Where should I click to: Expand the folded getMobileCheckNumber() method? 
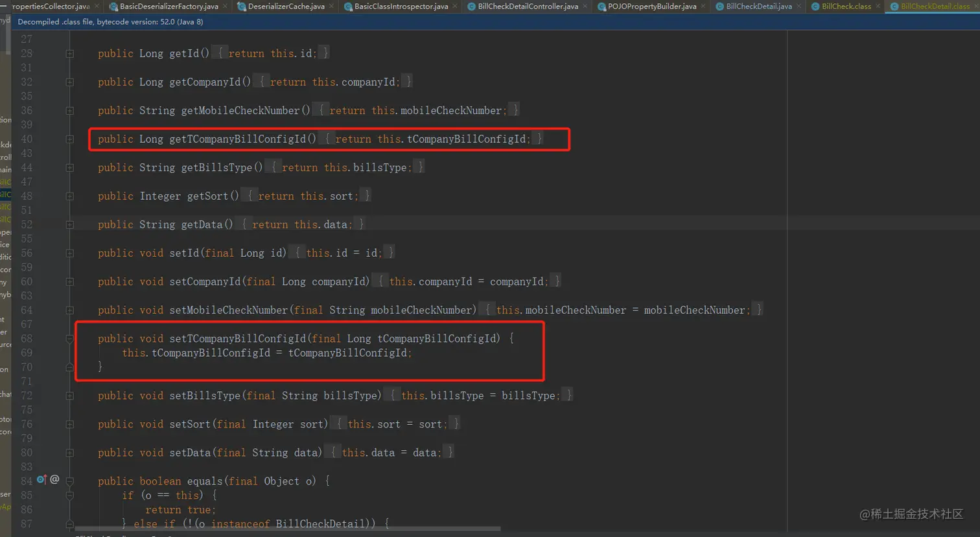click(69, 111)
